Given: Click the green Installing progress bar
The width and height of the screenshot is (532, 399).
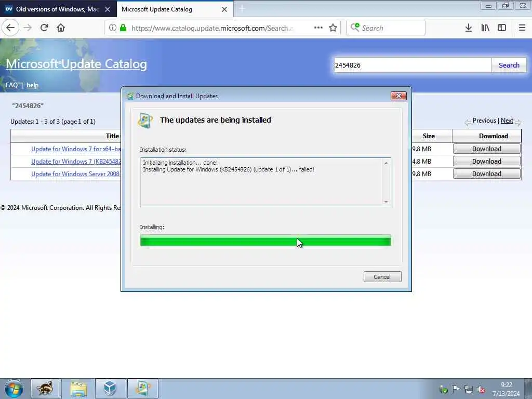Looking at the screenshot, I should point(265,240).
